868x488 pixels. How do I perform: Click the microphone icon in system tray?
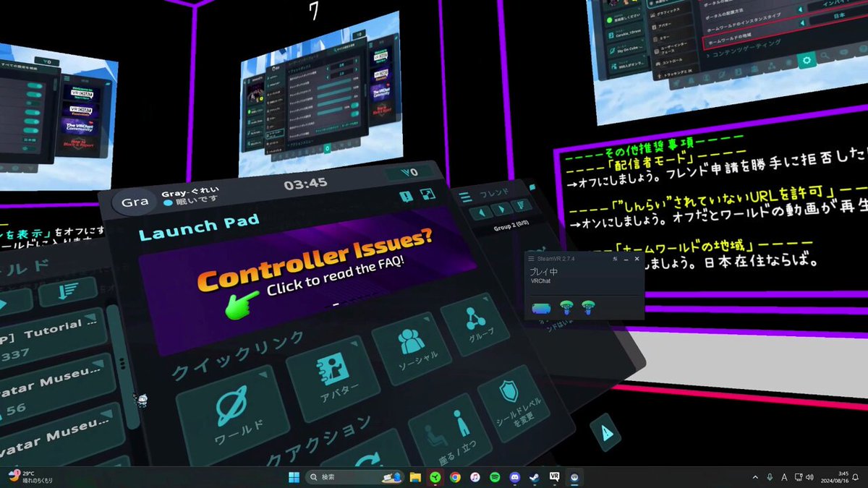coord(770,477)
